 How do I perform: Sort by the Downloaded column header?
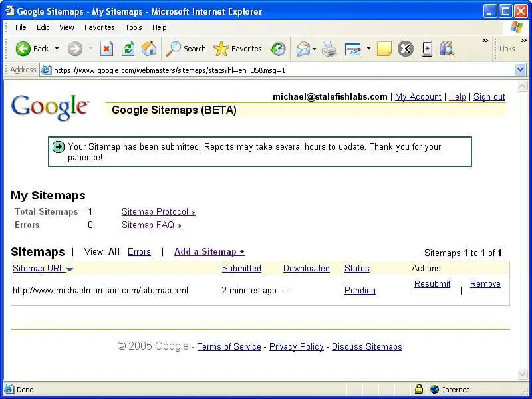307,269
